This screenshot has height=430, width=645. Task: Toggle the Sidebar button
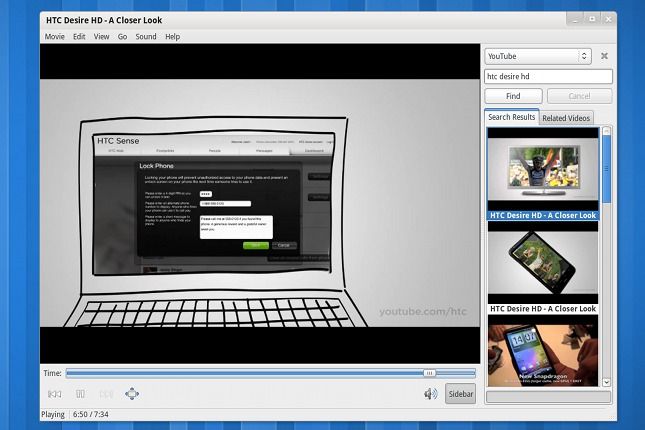pos(461,394)
